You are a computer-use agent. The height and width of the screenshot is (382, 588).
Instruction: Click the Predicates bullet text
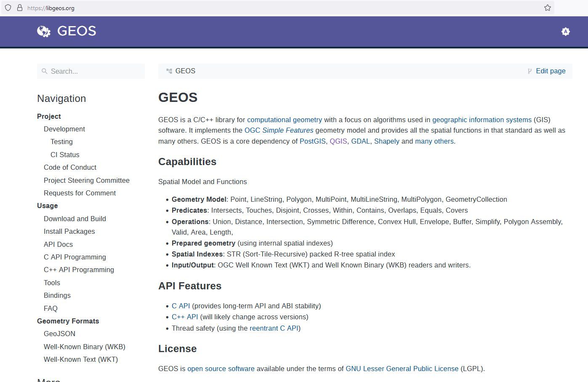click(320, 210)
